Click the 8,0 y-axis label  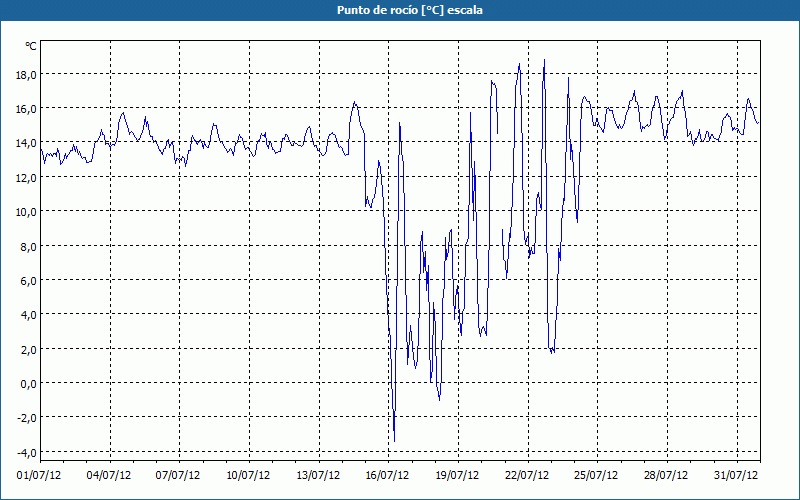tap(28, 246)
